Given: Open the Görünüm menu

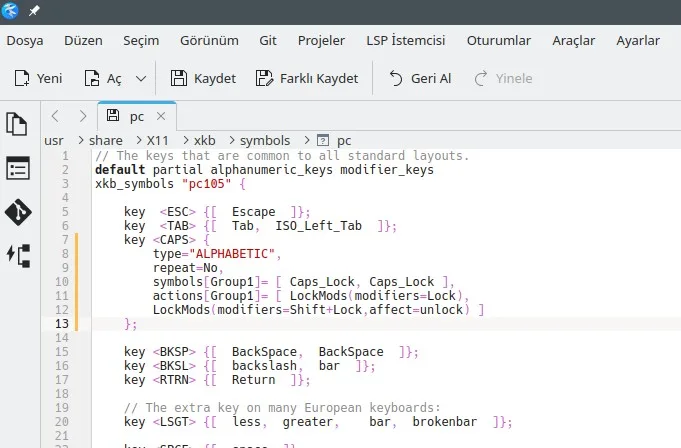Looking at the screenshot, I should coord(209,40).
